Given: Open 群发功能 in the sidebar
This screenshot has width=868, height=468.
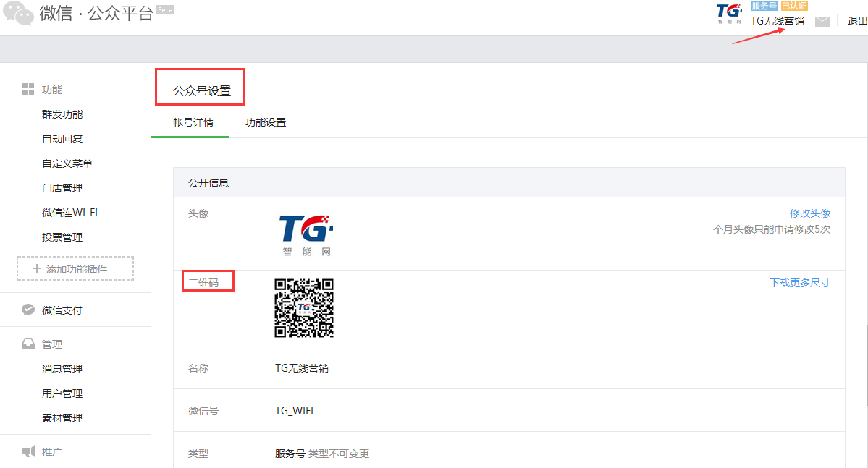Looking at the screenshot, I should 62,114.
